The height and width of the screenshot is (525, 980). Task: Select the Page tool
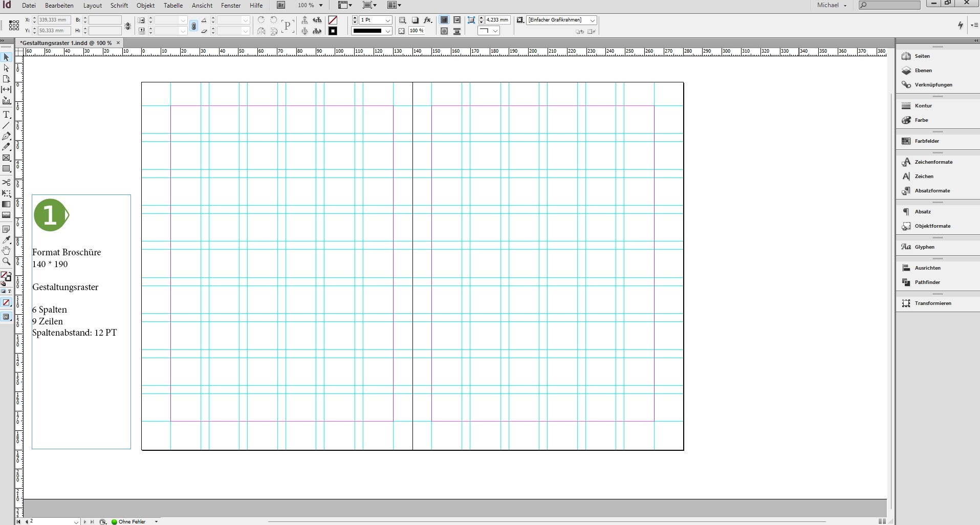[6, 79]
